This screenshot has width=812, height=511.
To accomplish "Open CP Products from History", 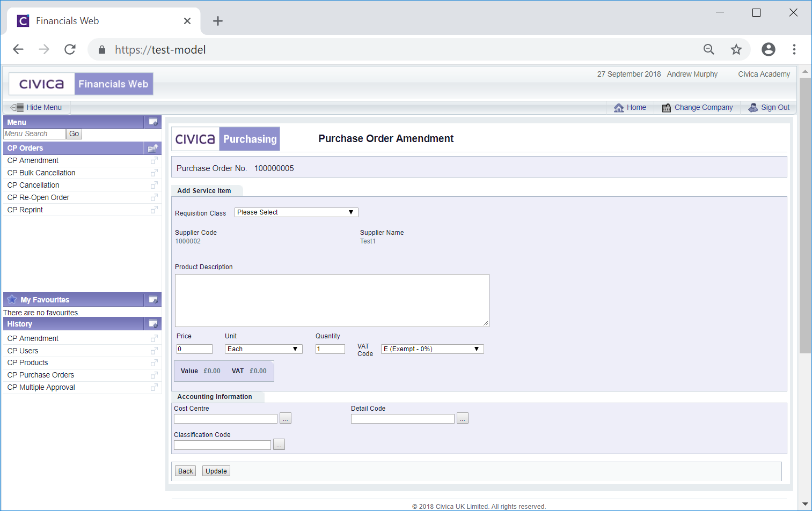I will (x=27, y=362).
